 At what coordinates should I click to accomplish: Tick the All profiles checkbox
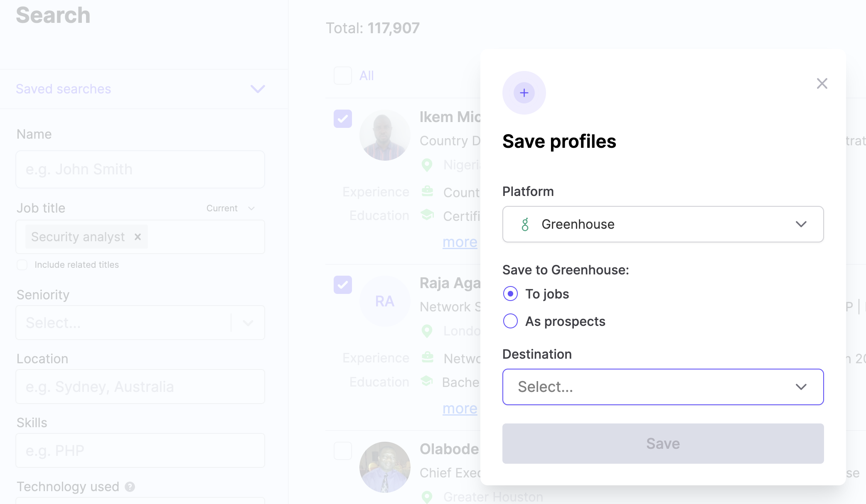tap(343, 76)
